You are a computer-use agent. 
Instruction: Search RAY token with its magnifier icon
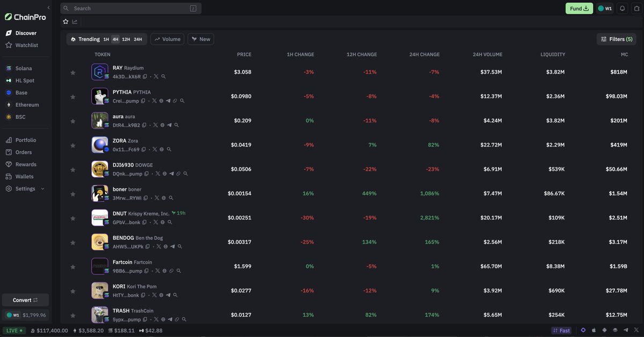click(163, 77)
